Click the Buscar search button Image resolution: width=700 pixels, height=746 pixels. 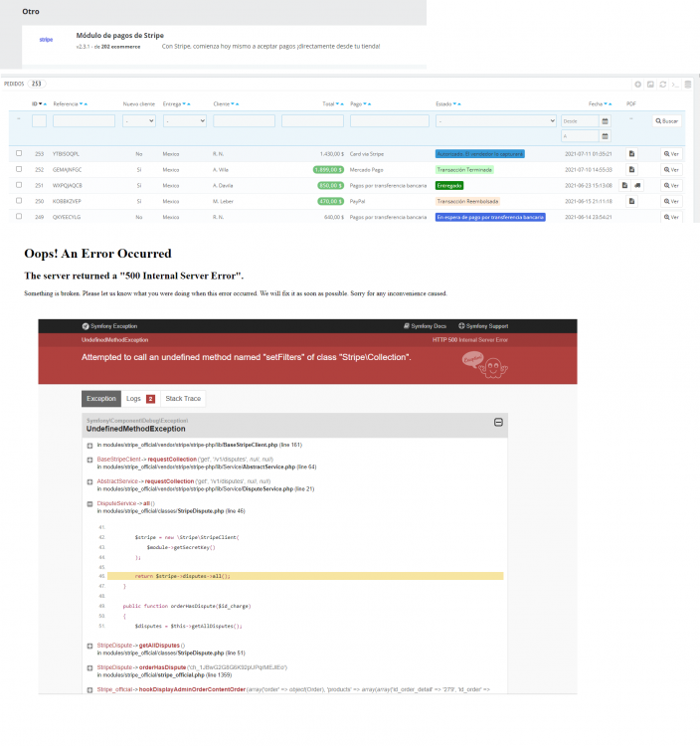point(667,121)
